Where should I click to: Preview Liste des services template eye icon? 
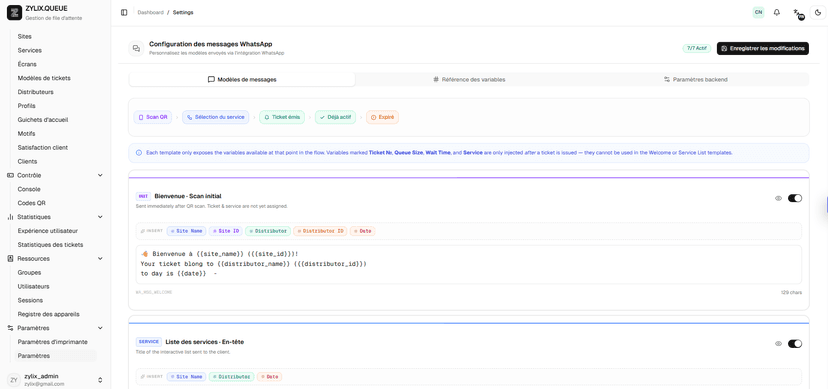coord(778,344)
